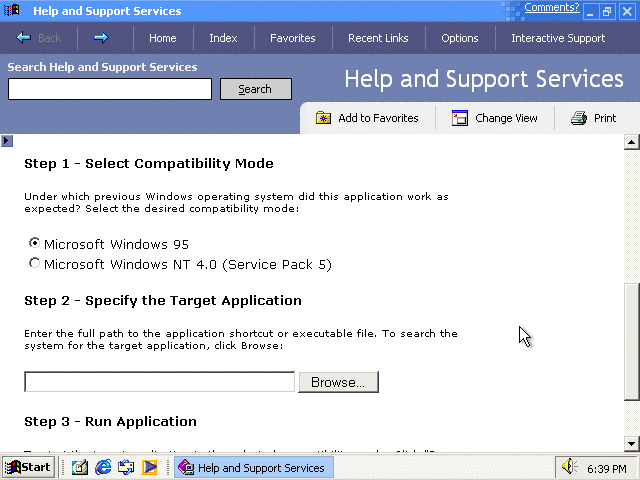Click the Forward arrow icon
This screenshot has height=480, width=640.
point(101,38)
